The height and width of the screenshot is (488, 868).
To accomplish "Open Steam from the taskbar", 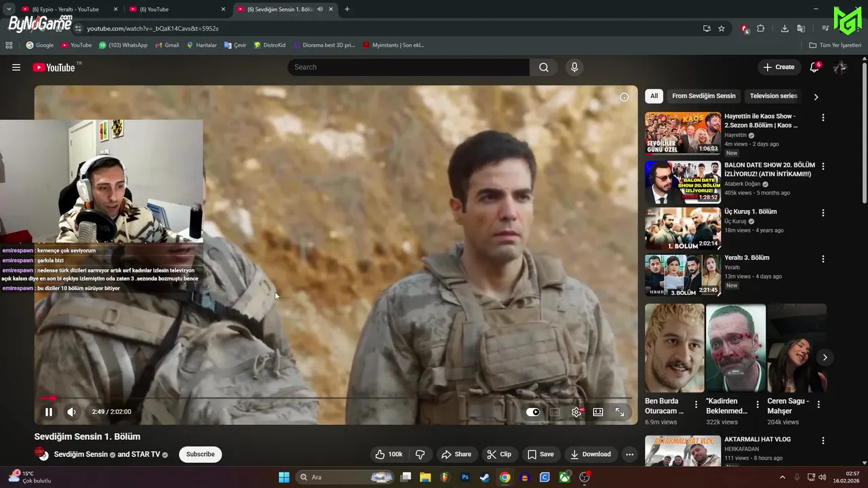I will click(x=485, y=477).
